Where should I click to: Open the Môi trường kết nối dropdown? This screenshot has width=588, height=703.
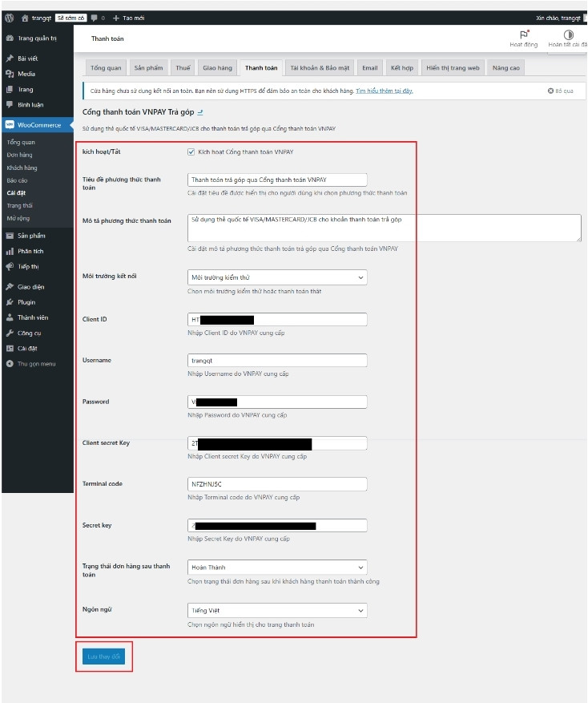[277, 277]
